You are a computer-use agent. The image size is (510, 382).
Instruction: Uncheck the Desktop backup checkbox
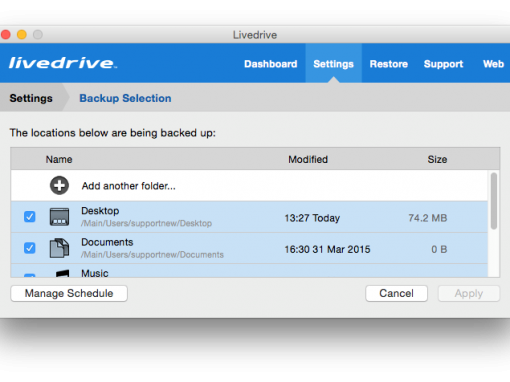point(30,217)
